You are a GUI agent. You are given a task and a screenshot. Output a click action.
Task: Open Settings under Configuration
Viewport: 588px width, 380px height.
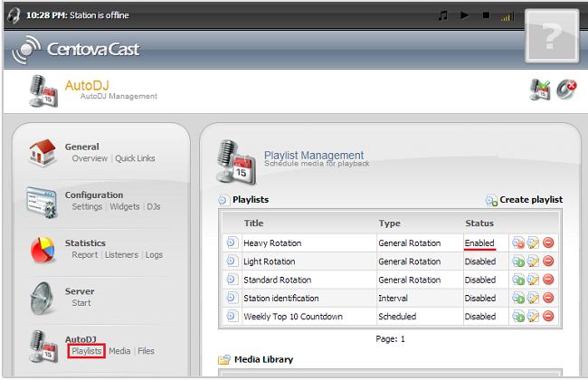coord(87,206)
